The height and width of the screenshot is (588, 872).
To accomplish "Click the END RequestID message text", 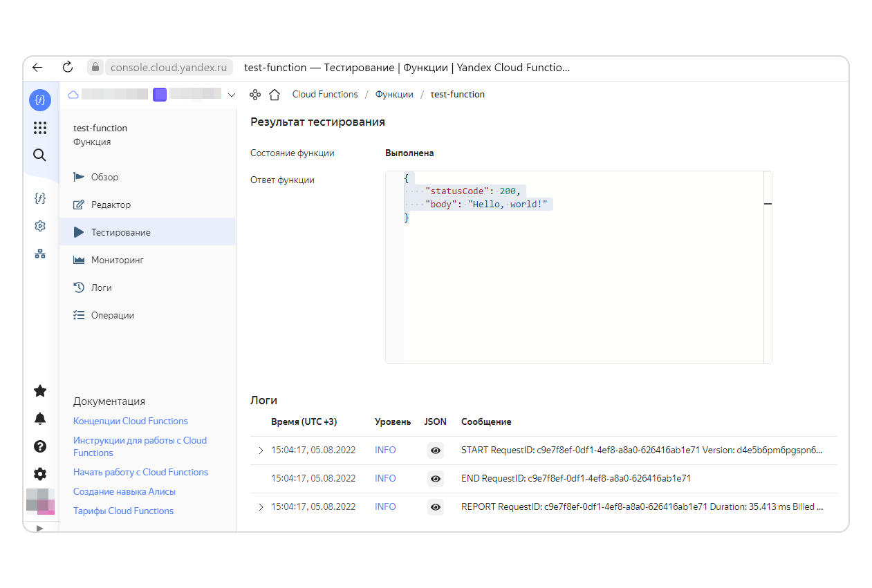I will pyautogui.click(x=576, y=478).
